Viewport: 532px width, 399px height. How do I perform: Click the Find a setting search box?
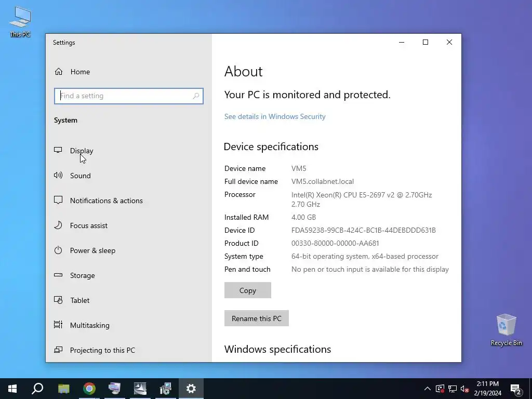(x=129, y=96)
